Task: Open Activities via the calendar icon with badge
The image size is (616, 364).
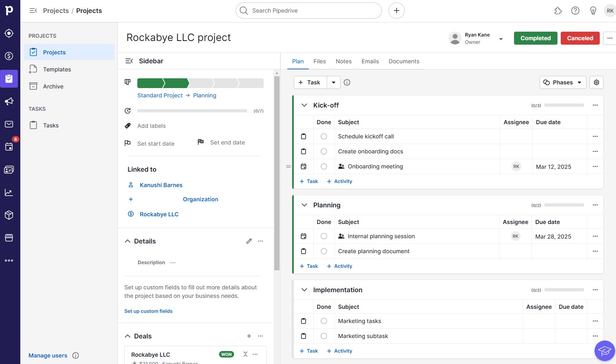Action: [x=9, y=147]
